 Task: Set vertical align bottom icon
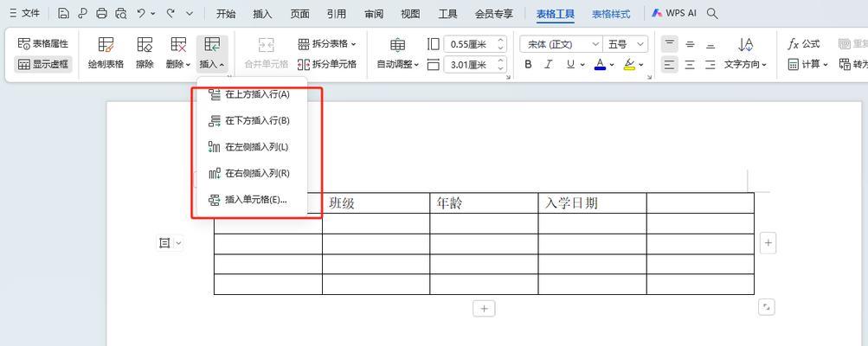(710, 44)
